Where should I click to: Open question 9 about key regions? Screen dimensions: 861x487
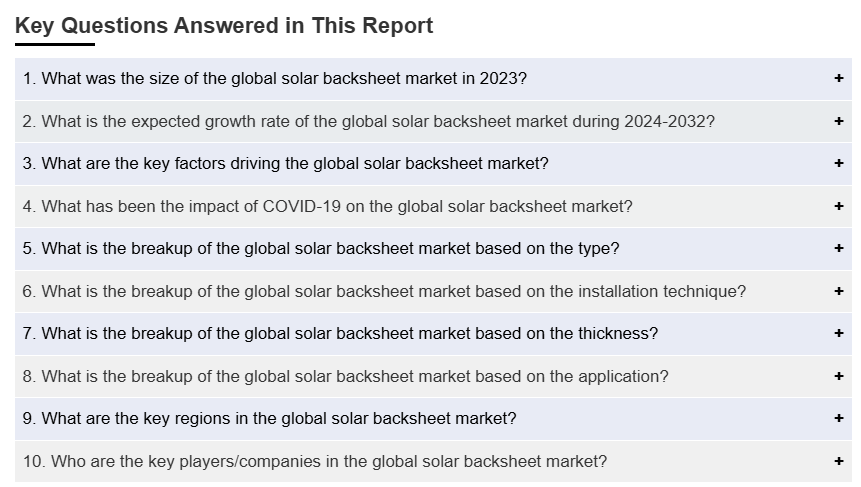[x=433, y=419]
